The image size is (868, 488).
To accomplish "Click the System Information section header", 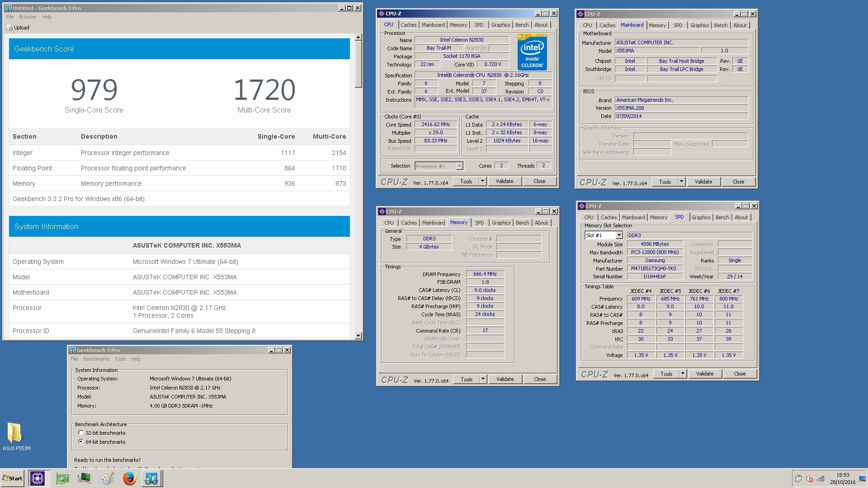I will tap(179, 226).
